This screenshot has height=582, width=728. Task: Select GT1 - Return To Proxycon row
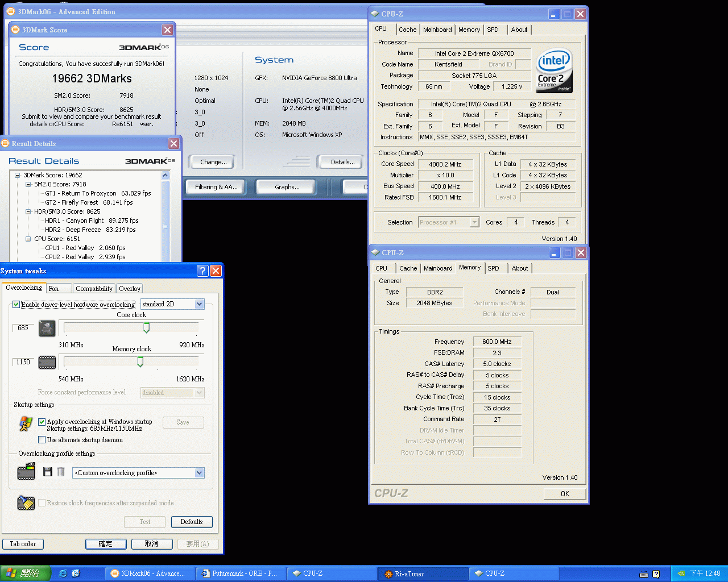98,193
